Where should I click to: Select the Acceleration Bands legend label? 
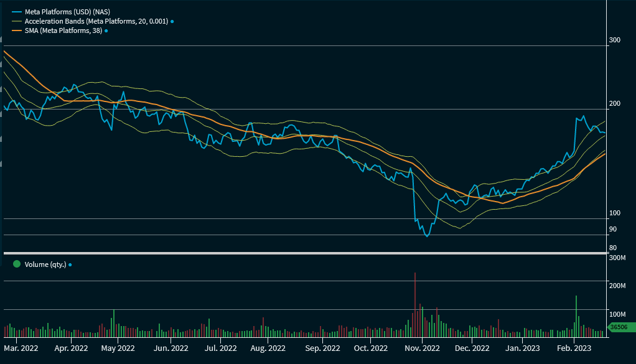click(x=96, y=21)
